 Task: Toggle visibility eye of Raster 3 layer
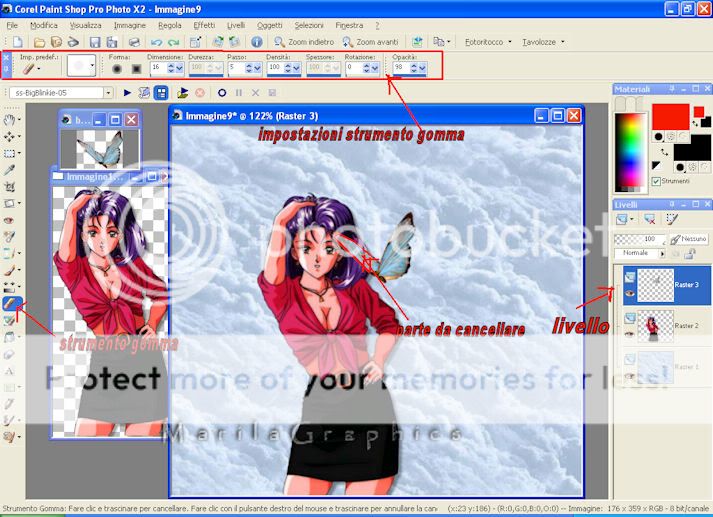[629, 293]
